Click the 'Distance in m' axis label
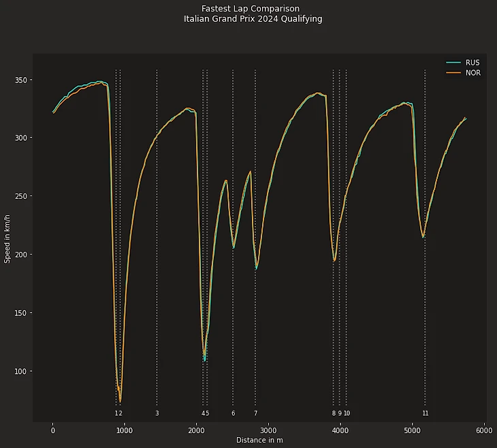 (259, 440)
